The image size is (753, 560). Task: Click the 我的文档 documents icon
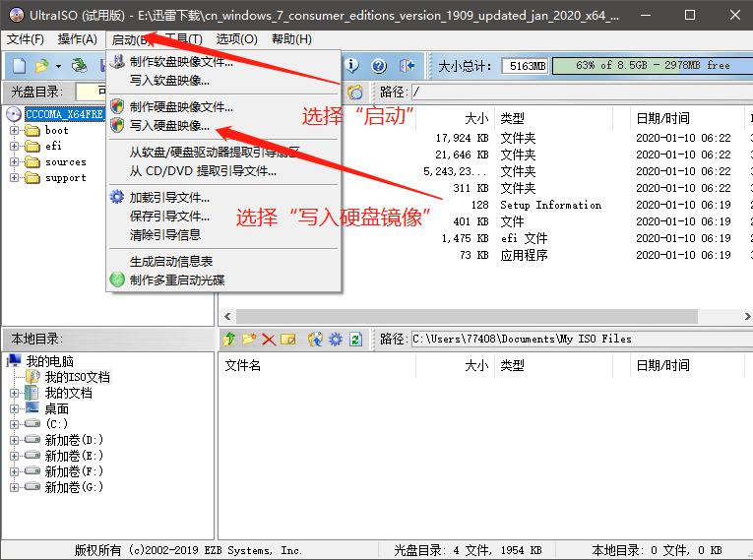tap(31, 393)
